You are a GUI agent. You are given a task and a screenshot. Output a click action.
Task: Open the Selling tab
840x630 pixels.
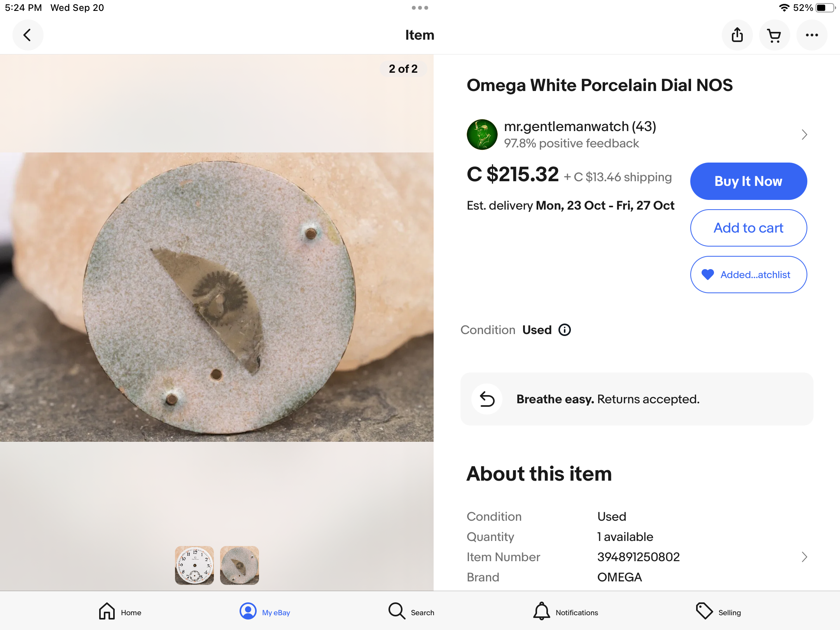(718, 611)
